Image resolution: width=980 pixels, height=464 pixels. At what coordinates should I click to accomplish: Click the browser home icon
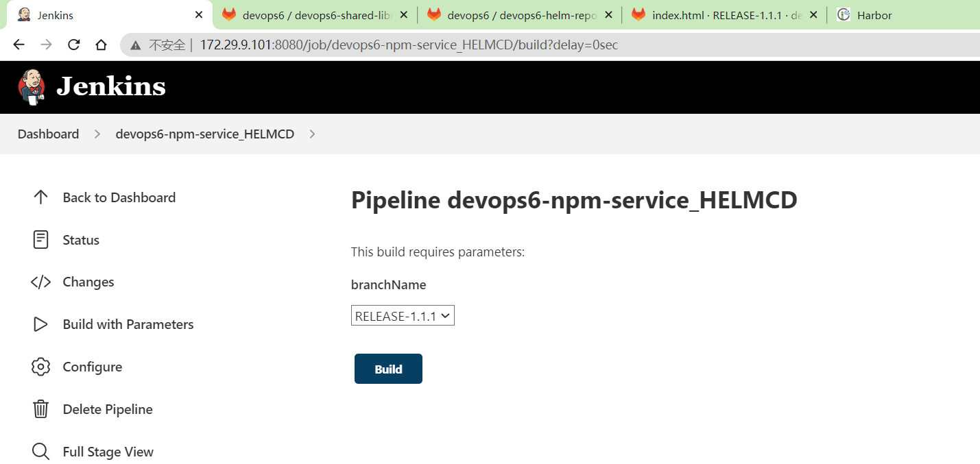tap(101, 45)
